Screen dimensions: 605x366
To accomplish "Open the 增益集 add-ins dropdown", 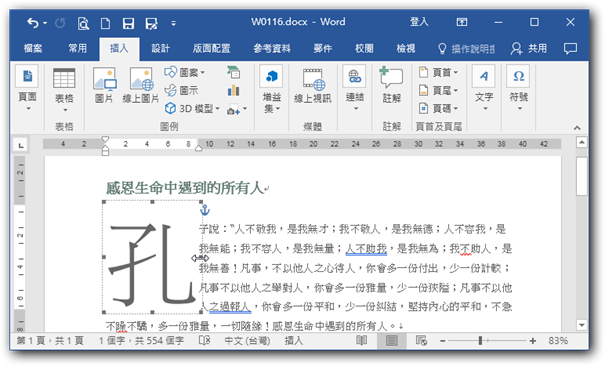I will click(272, 89).
